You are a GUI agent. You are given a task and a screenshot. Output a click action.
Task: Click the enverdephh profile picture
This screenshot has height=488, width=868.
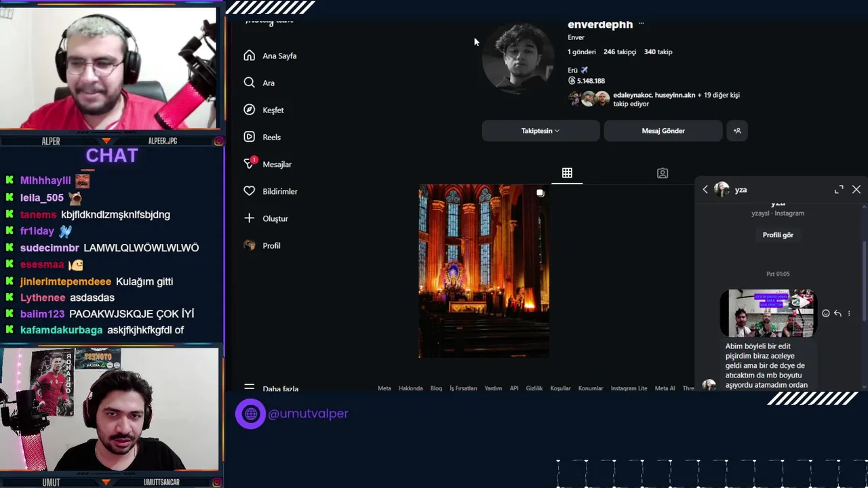tap(518, 58)
